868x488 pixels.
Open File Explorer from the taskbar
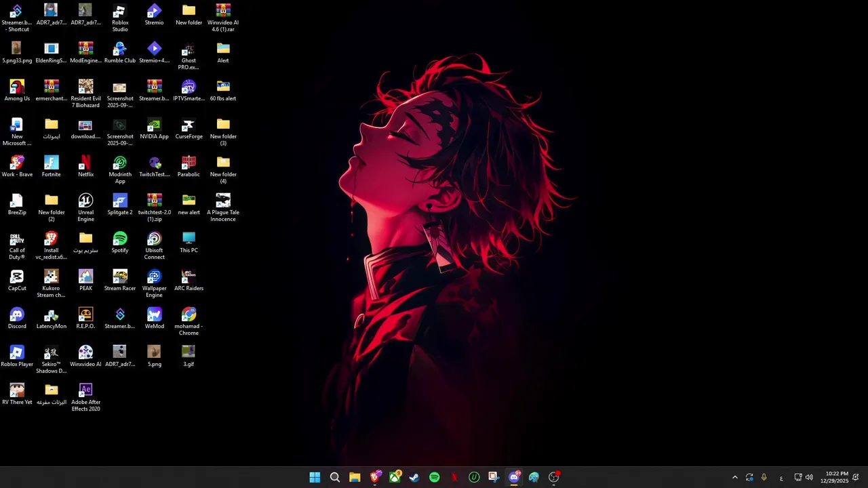pyautogui.click(x=355, y=477)
